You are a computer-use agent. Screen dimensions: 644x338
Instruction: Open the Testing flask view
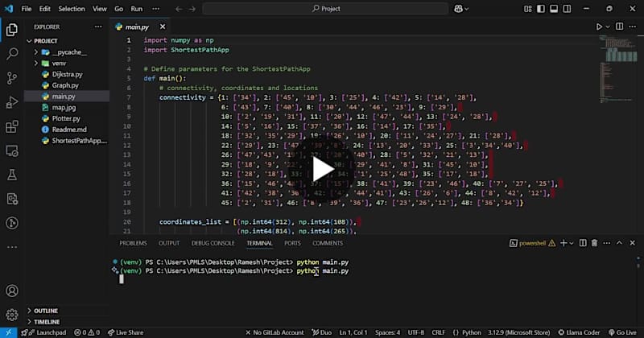(12, 175)
